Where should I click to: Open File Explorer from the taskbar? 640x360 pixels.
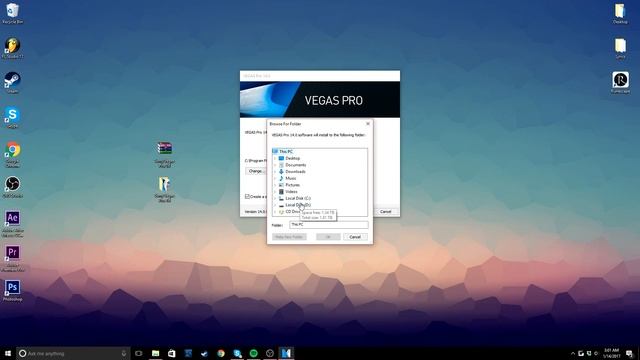coord(156,353)
